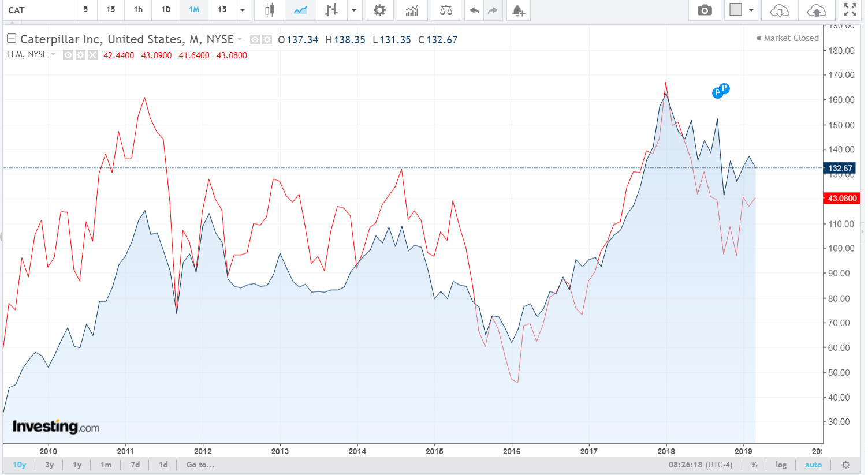868x475 pixels.
Task: Expand the chart layout dropdown arrow
Action: (751, 10)
